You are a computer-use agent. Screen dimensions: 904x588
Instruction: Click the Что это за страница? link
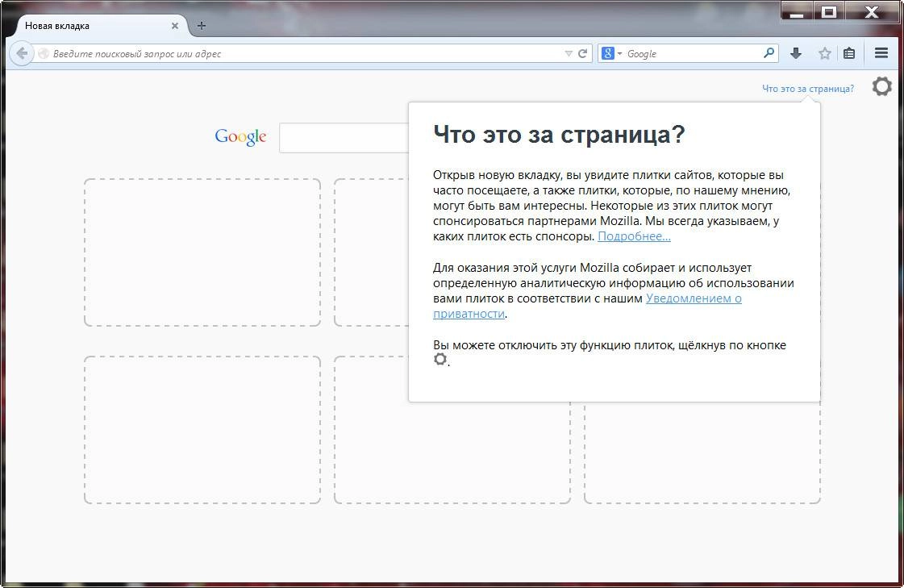(x=808, y=88)
